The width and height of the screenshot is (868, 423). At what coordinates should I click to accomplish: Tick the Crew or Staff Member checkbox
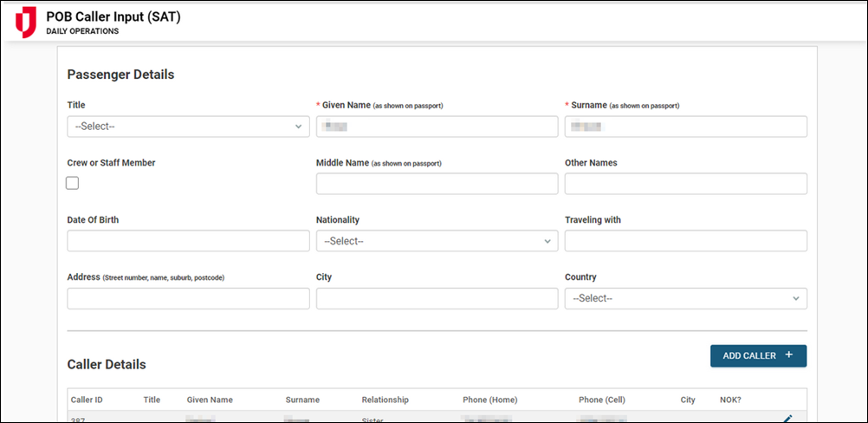[x=73, y=183]
